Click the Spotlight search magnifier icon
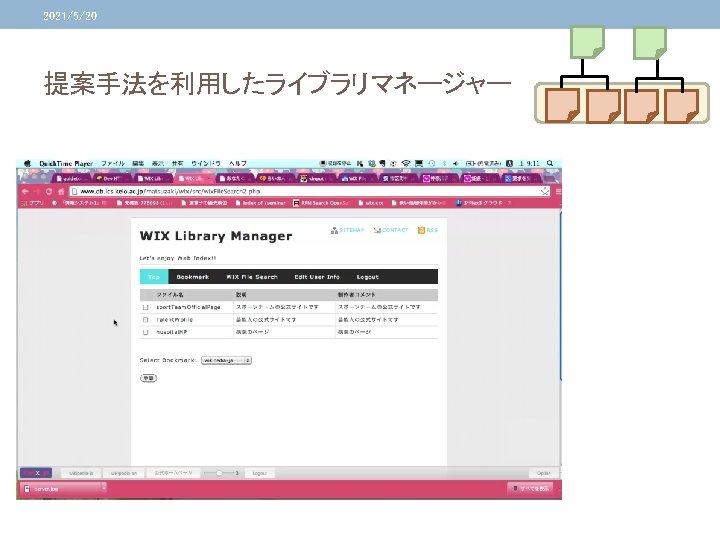This screenshot has height=540, width=720. click(x=550, y=163)
